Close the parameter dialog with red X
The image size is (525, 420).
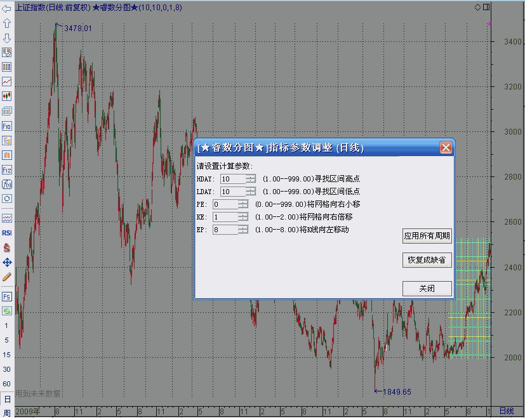(x=446, y=148)
